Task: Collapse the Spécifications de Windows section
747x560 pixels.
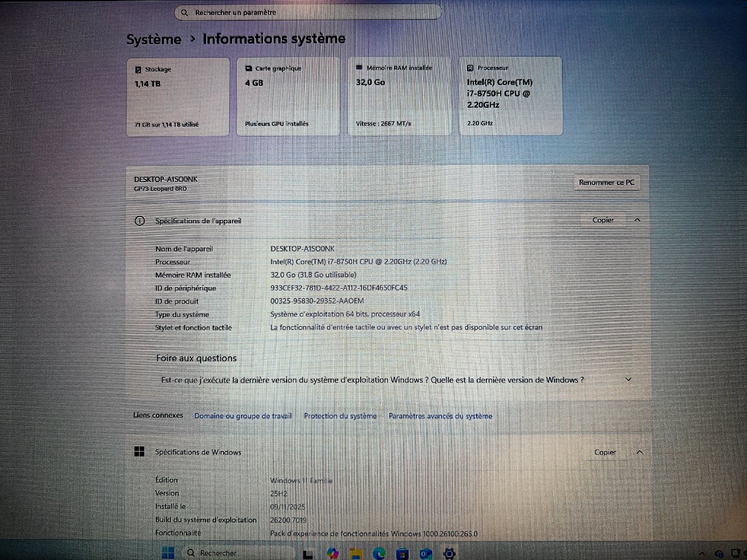Action: 640,452
